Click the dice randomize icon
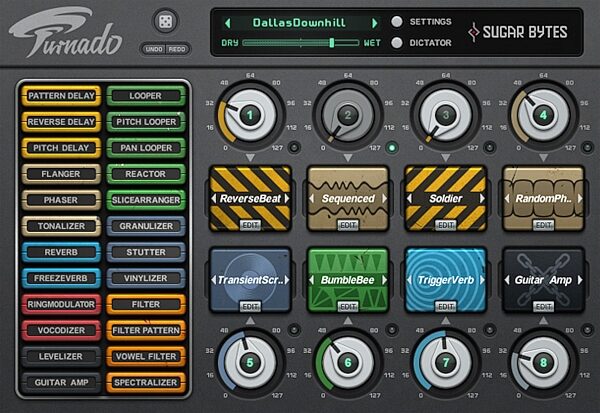This screenshot has height=413, width=600. click(165, 21)
